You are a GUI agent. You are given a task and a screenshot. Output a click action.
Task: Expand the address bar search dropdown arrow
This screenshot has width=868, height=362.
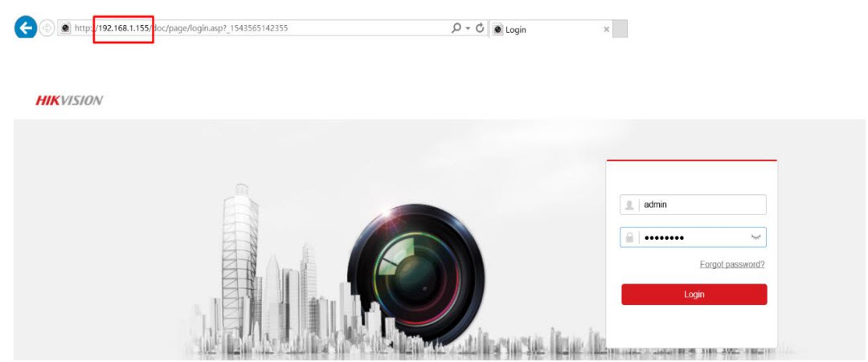(x=466, y=29)
